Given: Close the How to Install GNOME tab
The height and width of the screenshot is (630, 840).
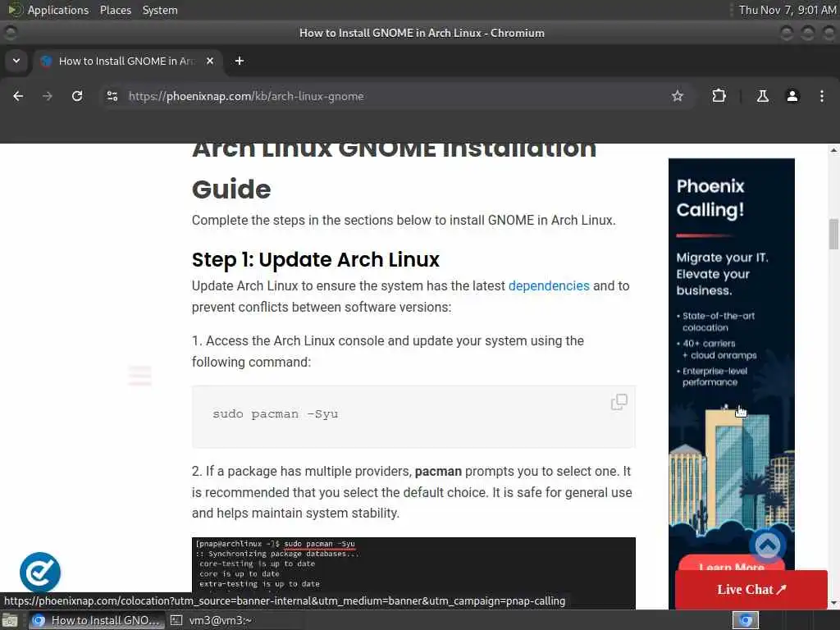Looking at the screenshot, I should 210,61.
